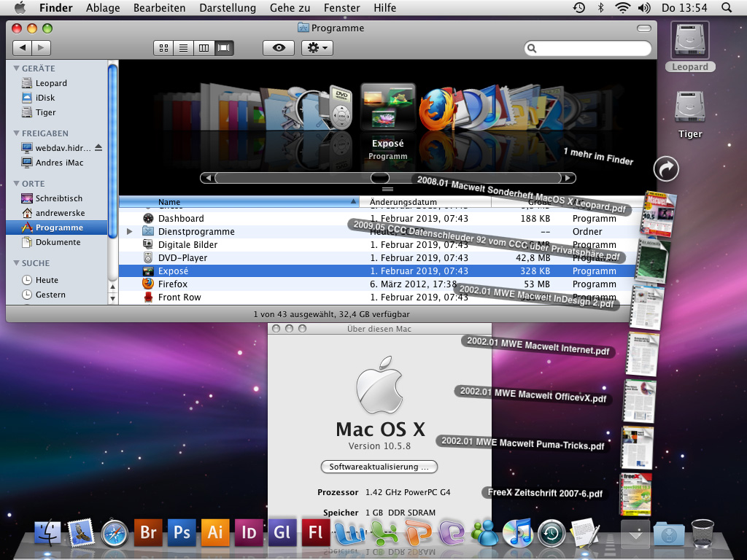Move the Cover Flow scrollbar thumb
This screenshot has height=560, width=747.
click(x=379, y=178)
